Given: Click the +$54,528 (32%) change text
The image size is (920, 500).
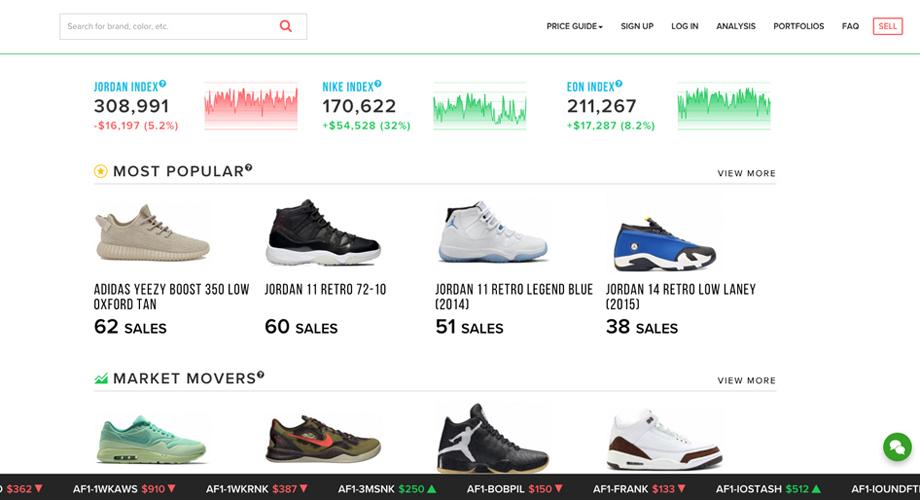Looking at the screenshot, I should pos(367,126).
